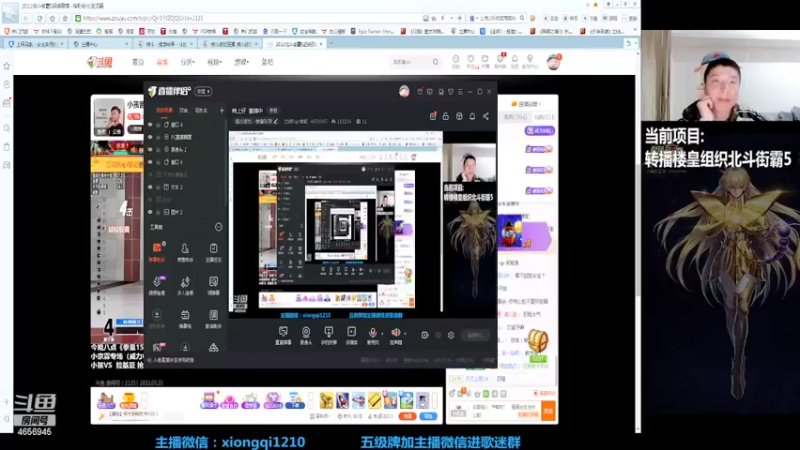The image size is (800, 450).
Task: Lock the 图片 2 source
Action: pyautogui.click(x=158, y=212)
